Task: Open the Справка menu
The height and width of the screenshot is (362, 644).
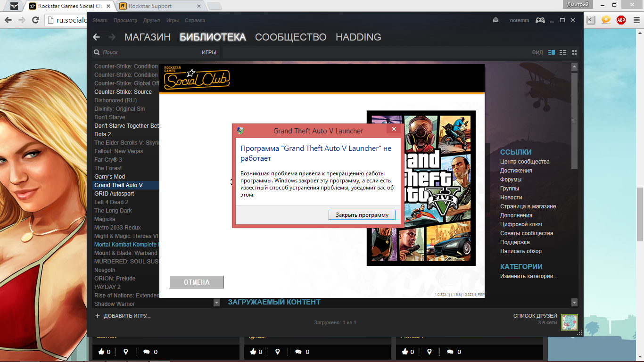Action: tap(195, 20)
